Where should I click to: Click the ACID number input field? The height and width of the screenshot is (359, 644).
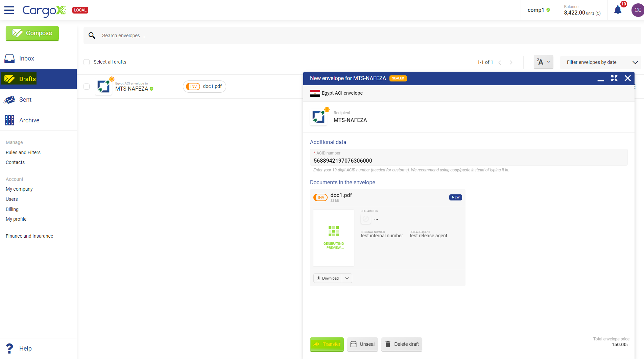click(469, 161)
